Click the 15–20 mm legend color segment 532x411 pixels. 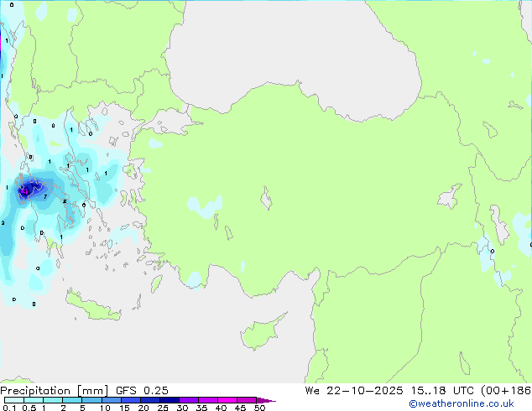(130, 400)
